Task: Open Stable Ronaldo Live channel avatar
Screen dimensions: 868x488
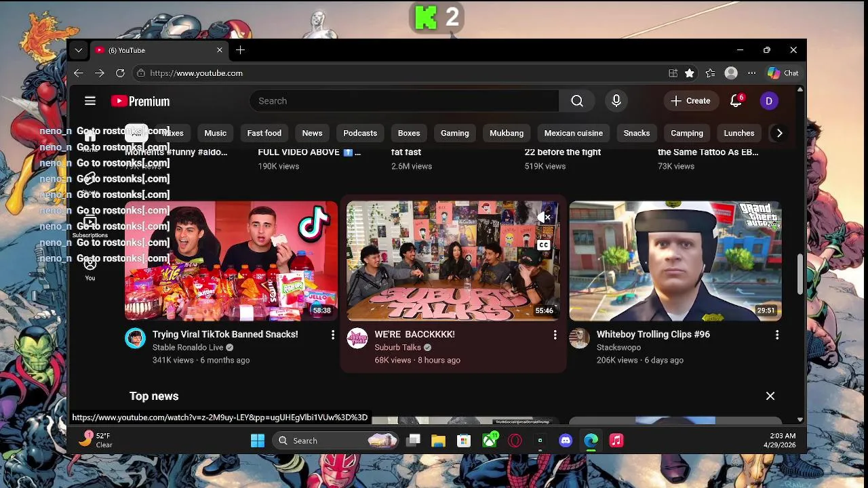Action: [136, 338]
